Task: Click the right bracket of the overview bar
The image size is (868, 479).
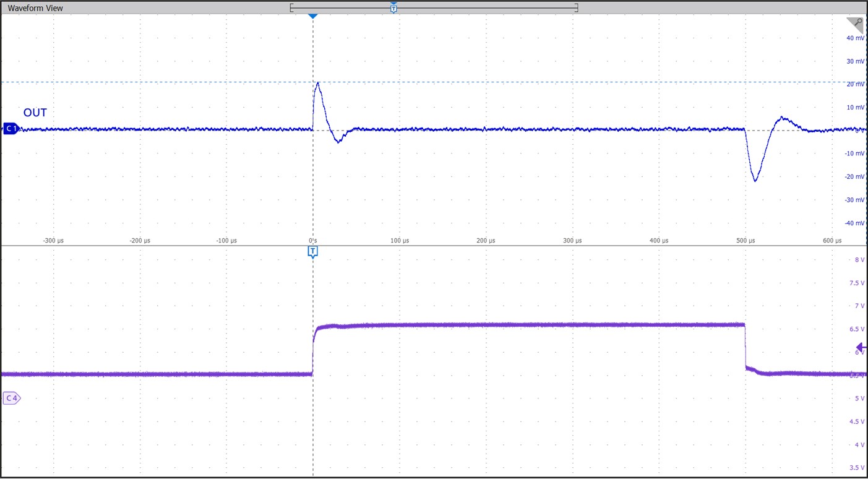Action: click(577, 8)
